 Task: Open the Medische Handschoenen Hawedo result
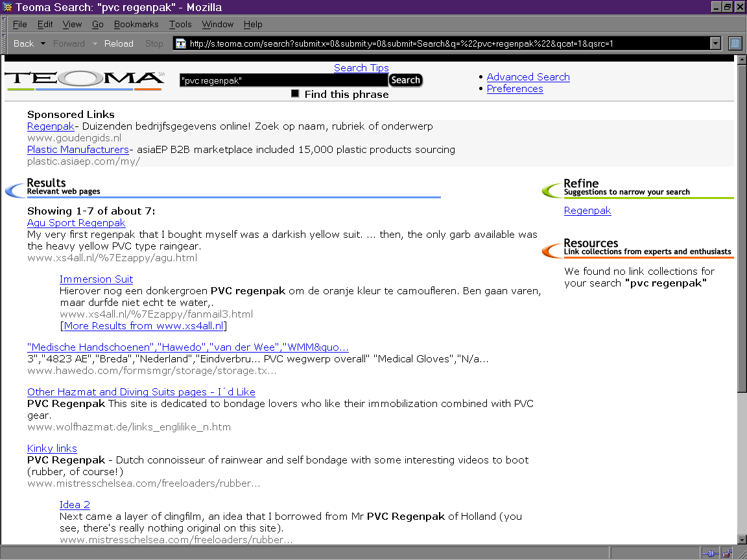pos(187,347)
